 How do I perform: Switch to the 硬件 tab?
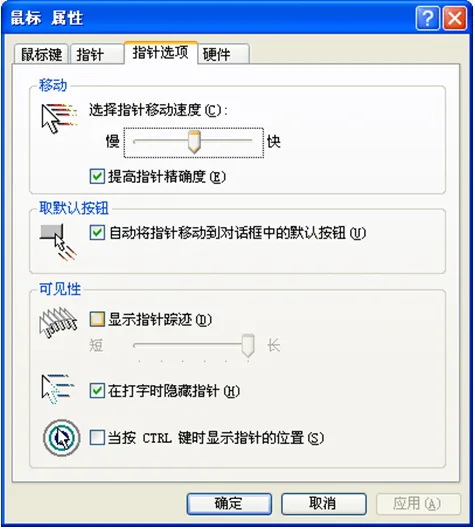pos(224,54)
